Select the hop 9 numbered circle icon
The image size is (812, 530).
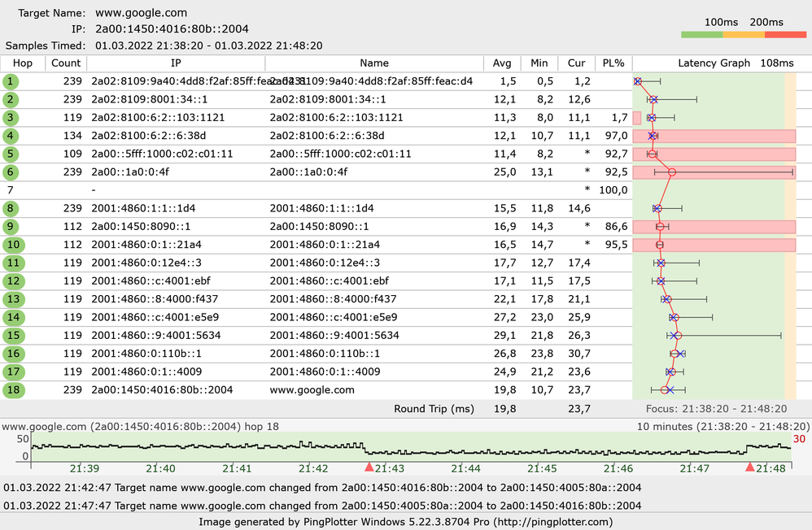point(9,227)
